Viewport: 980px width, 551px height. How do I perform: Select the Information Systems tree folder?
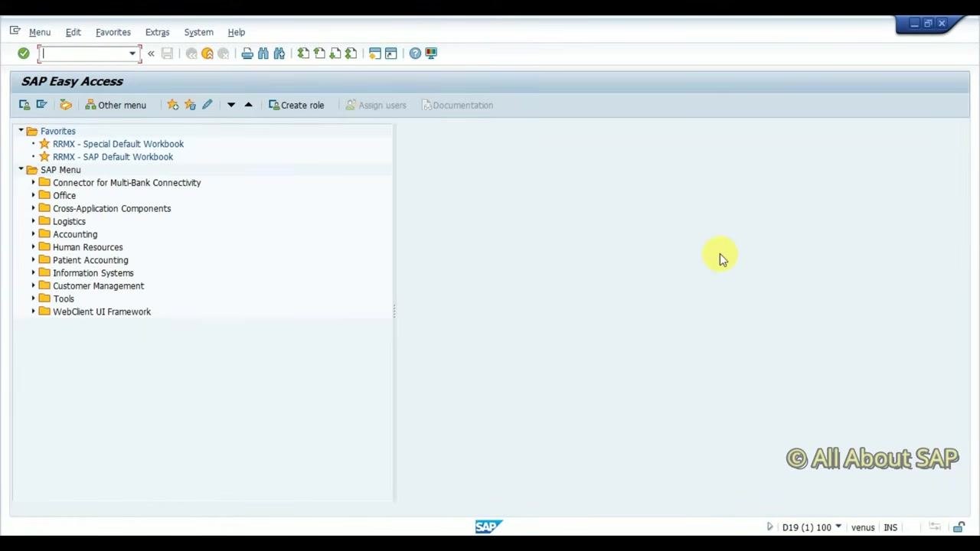[x=93, y=273]
